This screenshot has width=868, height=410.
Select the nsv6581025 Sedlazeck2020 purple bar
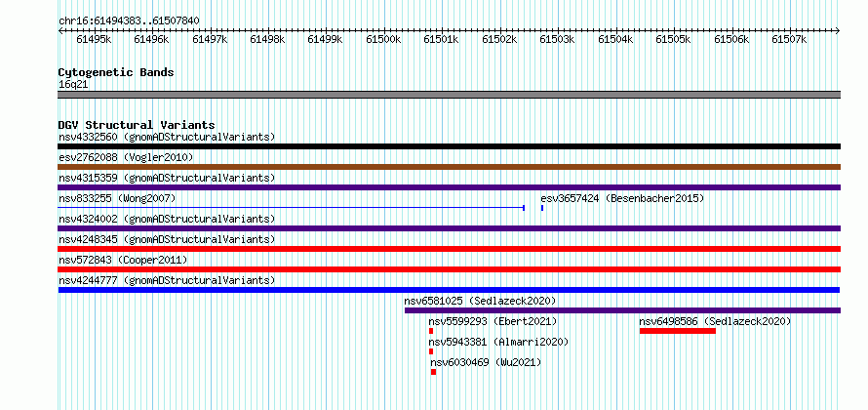click(623, 310)
